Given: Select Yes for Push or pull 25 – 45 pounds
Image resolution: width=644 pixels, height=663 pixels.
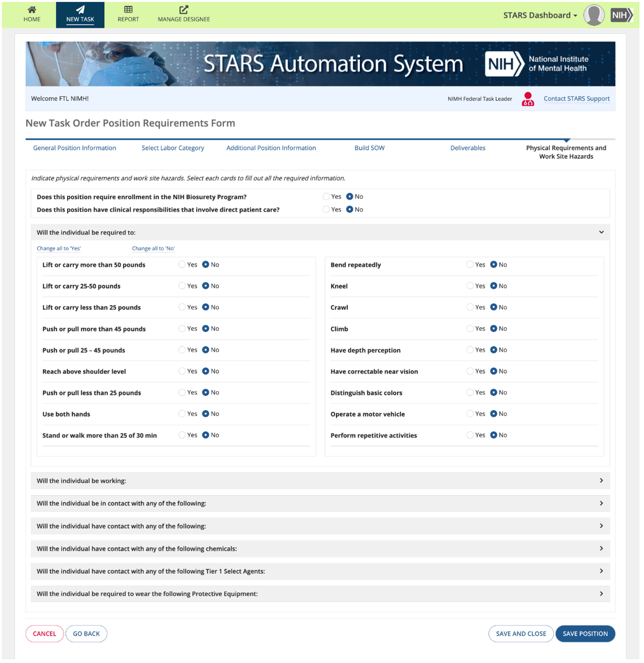Looking at the screenshot, I should tap(182, 350).
